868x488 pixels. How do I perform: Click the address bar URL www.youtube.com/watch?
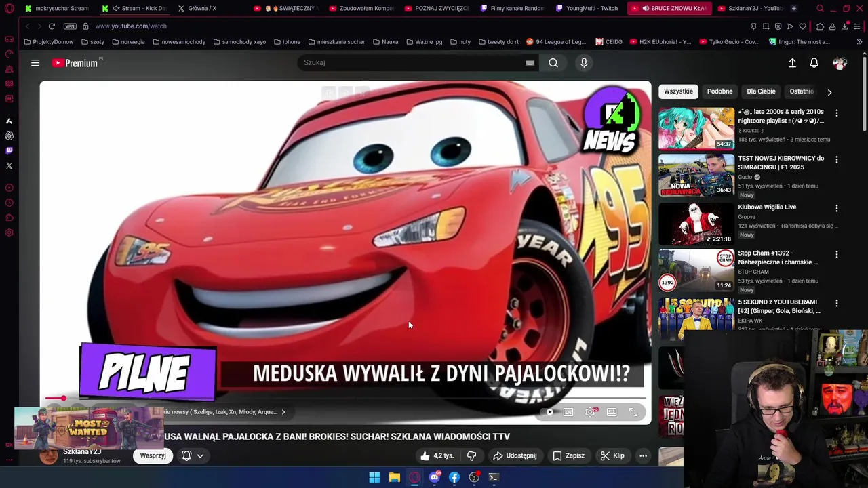tap(131, 26)
